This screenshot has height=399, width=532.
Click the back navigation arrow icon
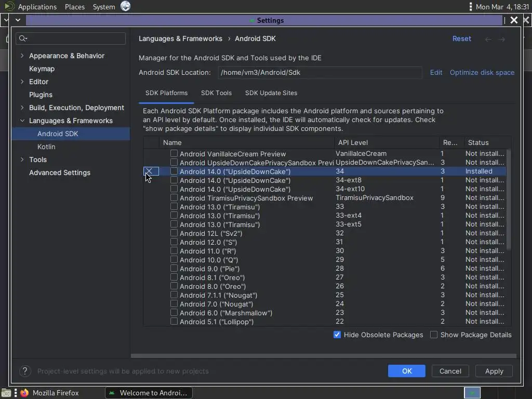point(488,39)
